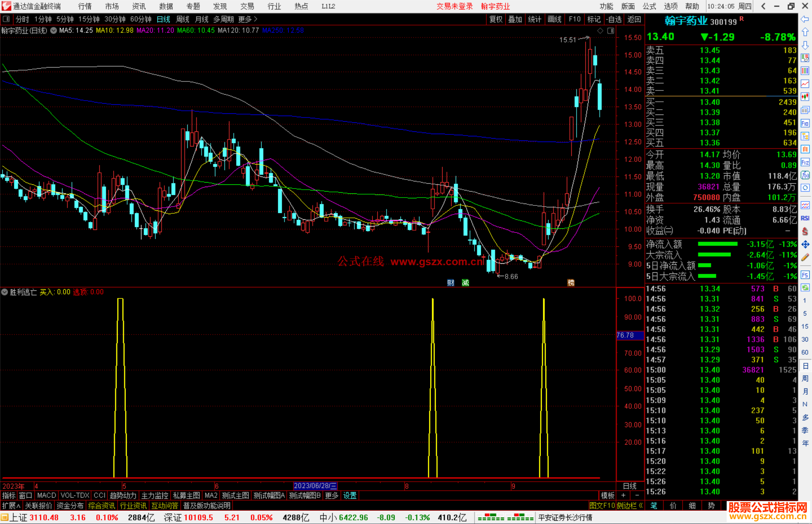Open the F10 info sidebar icon
This screenshot has width=812, height=524.
point(805,123)
